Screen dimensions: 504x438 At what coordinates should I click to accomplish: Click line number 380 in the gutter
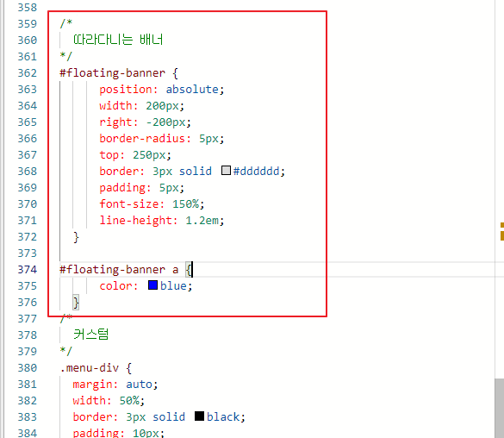pyautogui.click(x=28, y=368)
